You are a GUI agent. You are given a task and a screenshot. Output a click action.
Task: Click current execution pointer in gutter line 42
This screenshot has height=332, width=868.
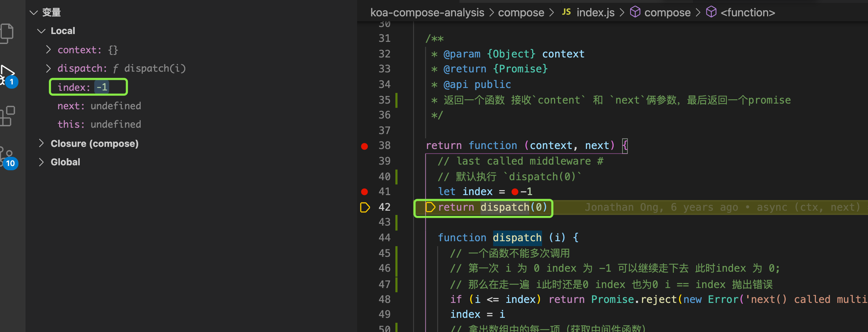(x=365, y=207)
